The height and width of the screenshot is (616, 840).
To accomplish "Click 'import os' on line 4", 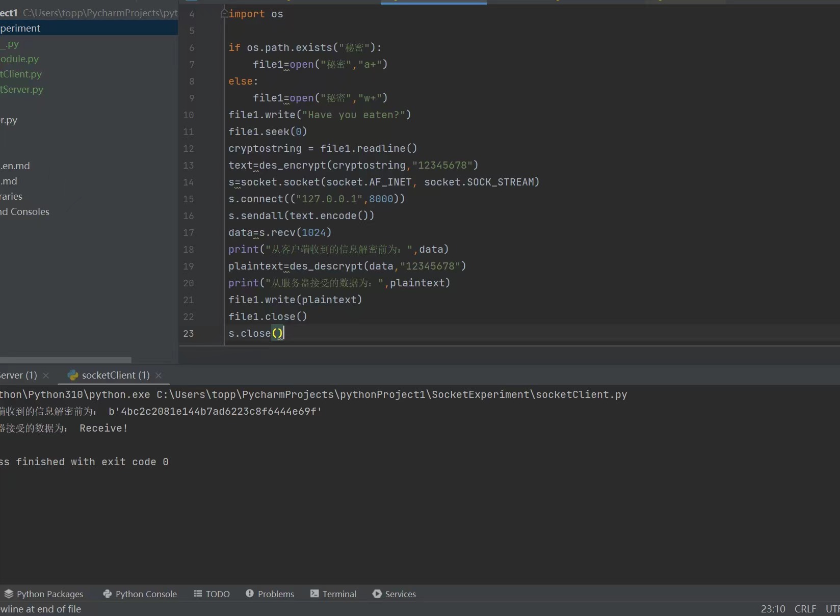I will [x=256, y=14].
